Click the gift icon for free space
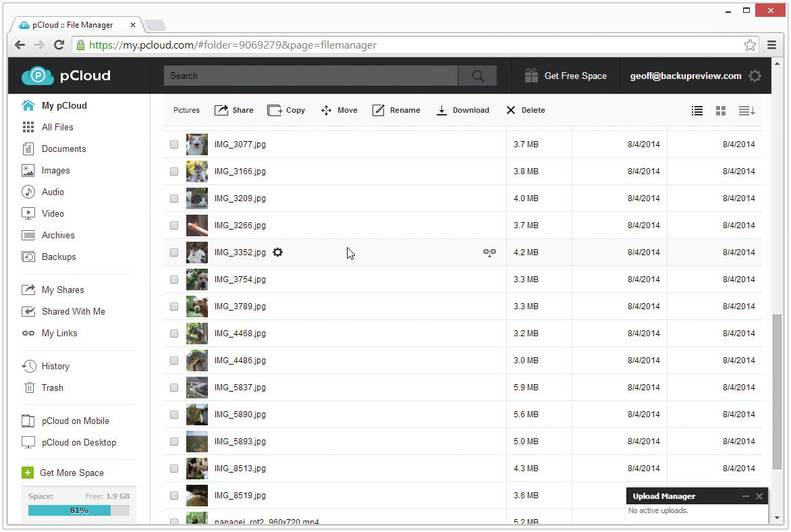The height and width of the screenshot is (532, 791). [x=531, y=76]
